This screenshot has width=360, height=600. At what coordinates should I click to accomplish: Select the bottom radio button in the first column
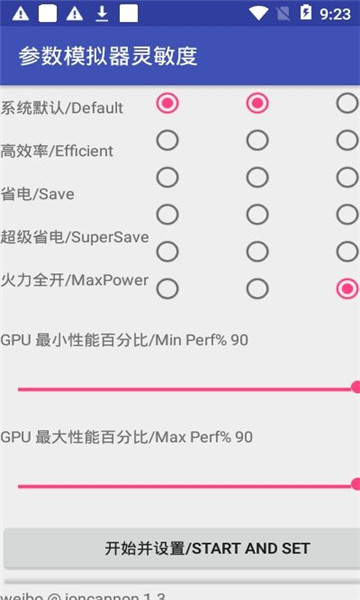point(167,289)
